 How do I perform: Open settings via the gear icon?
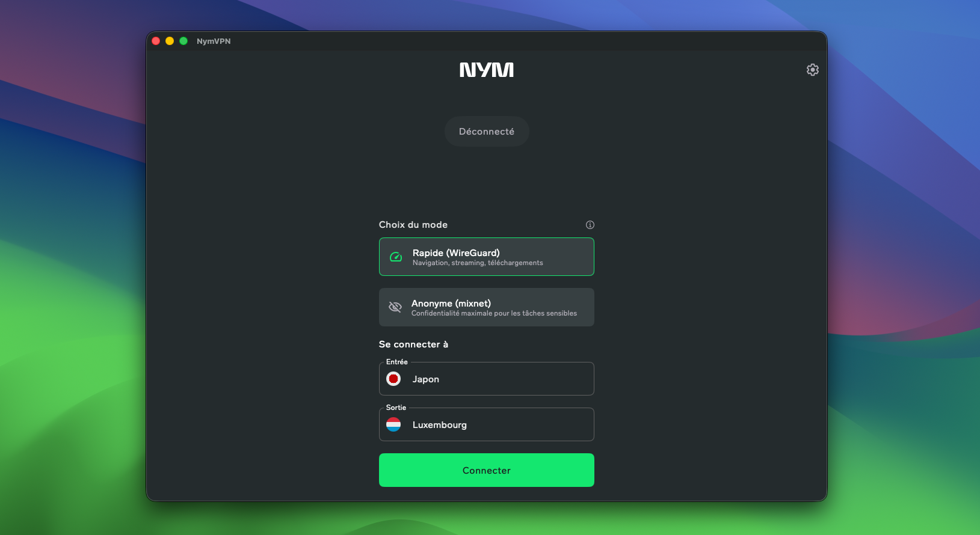(812, 70)
